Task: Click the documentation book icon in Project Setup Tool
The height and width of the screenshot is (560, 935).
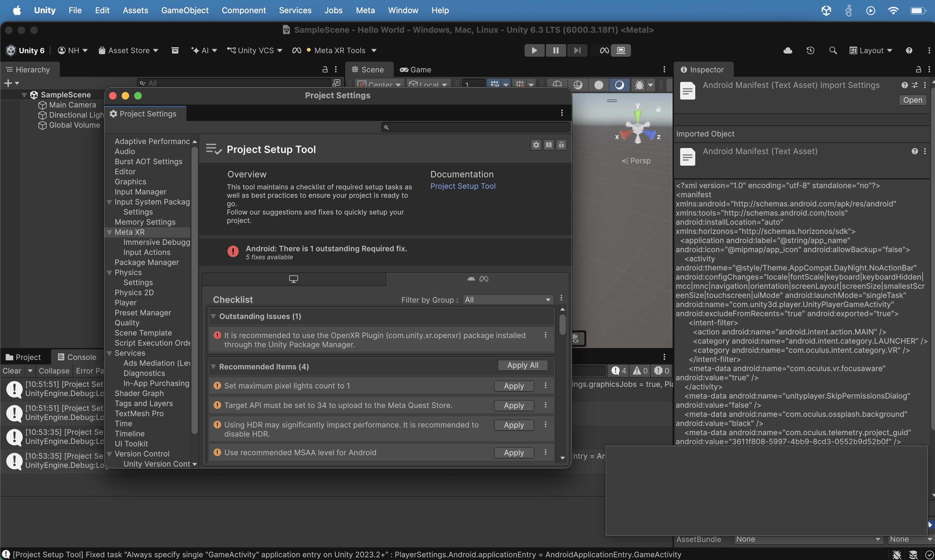Action: click(x=549, y=145)
